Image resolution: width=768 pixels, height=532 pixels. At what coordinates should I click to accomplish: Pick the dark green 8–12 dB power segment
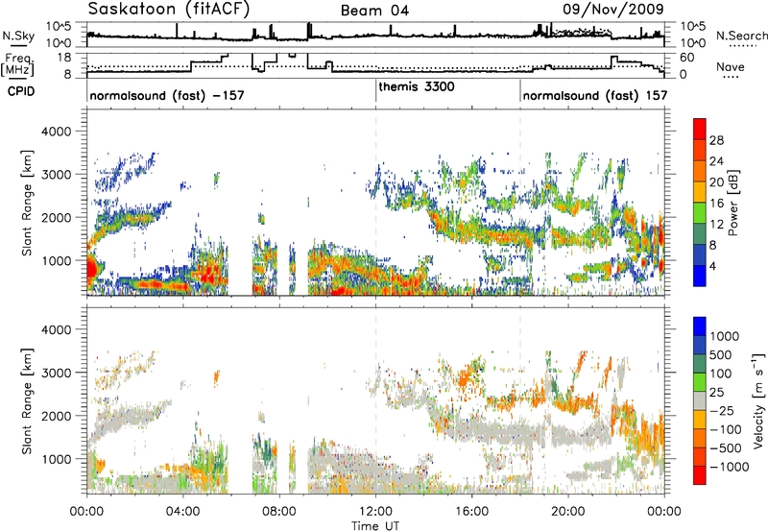[700, 233]
